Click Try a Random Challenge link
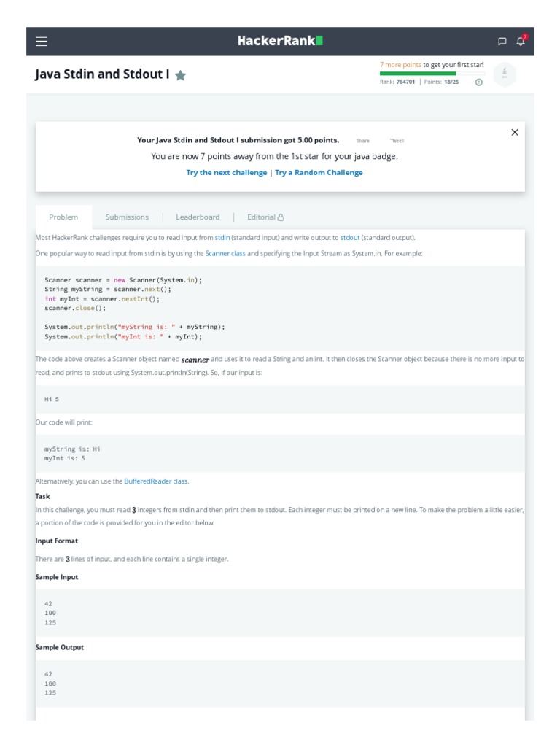560x747 pixels. 319,173
